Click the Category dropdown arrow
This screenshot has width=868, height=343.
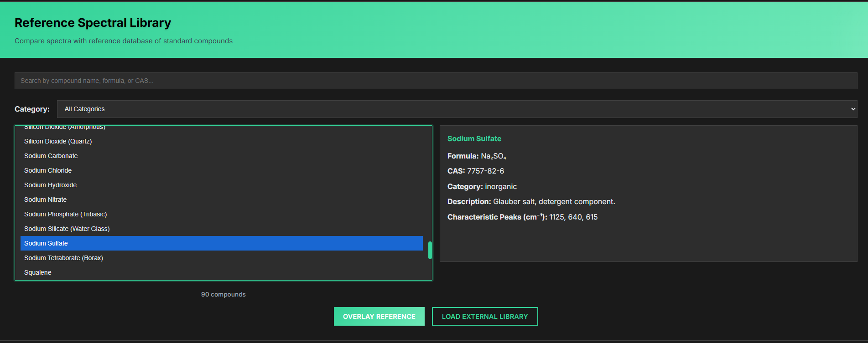(x=852, y=109)
